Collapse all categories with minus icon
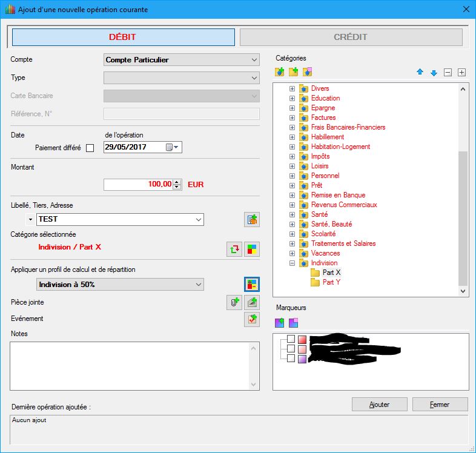 tap(448, 73)
